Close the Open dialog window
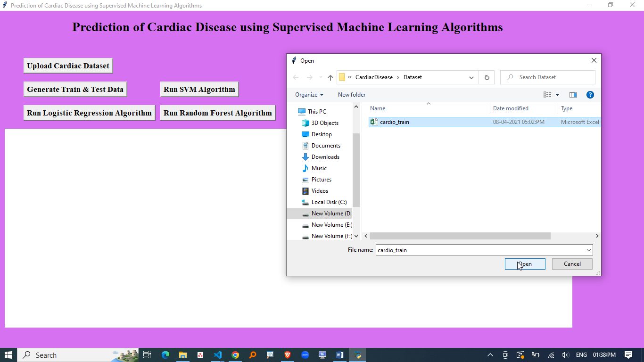Viewport: 644px width, 362px height. pyautogui.click(x=594, y=60)
